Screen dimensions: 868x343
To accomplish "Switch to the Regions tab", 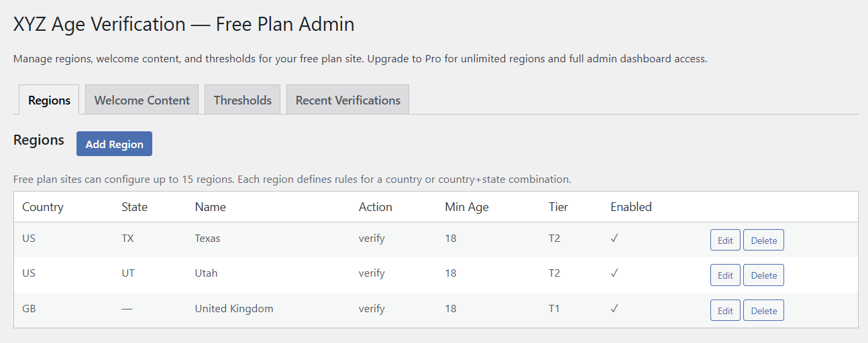I will point(49,100).
